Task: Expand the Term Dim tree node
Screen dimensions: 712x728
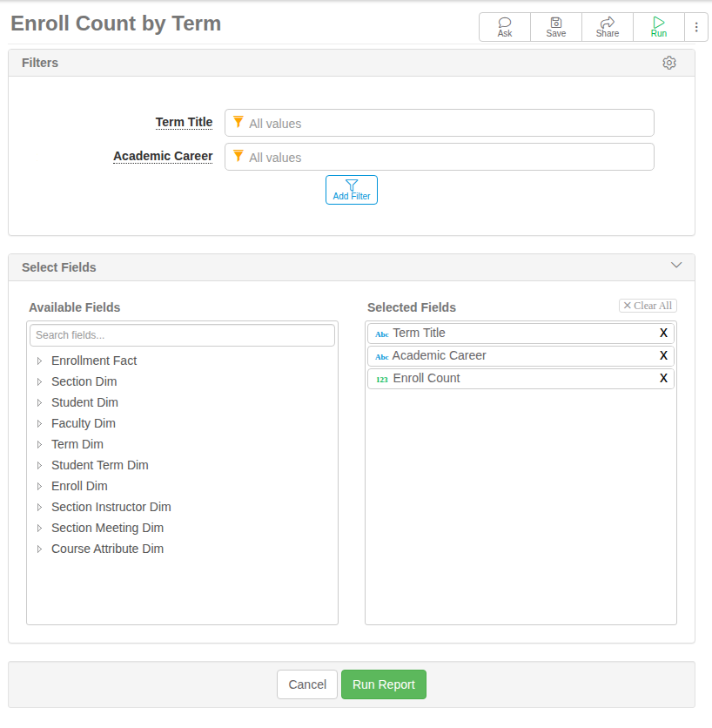Action: point(39,444)
